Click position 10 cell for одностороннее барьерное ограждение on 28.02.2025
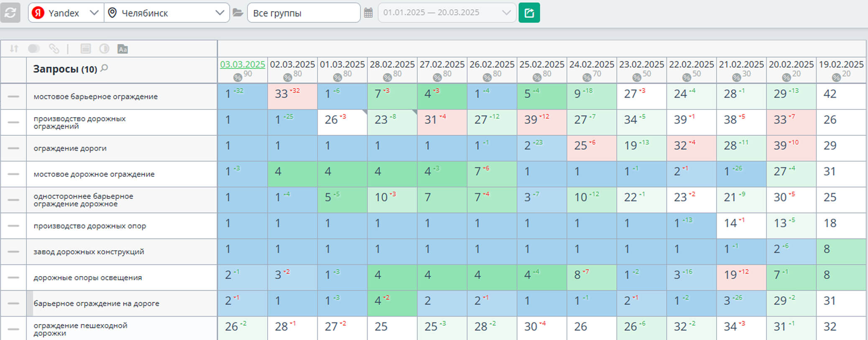 [392, 200]
